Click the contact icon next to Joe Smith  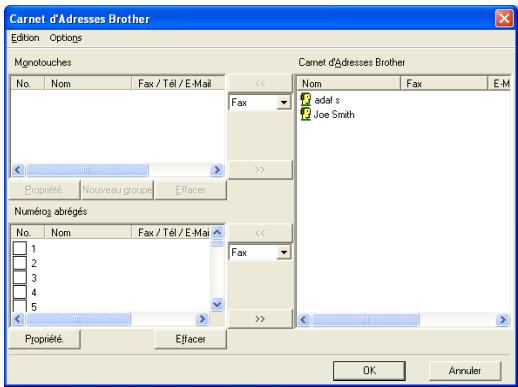(x=305, y=114)
